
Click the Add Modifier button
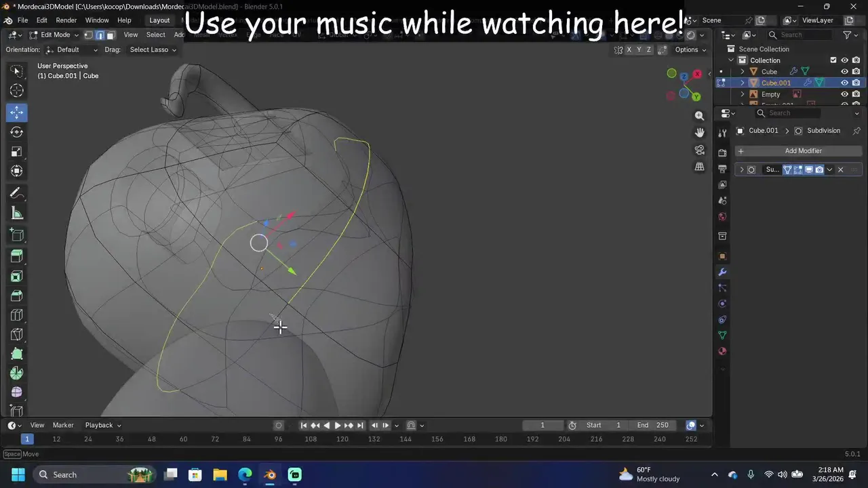pos(798,151)
